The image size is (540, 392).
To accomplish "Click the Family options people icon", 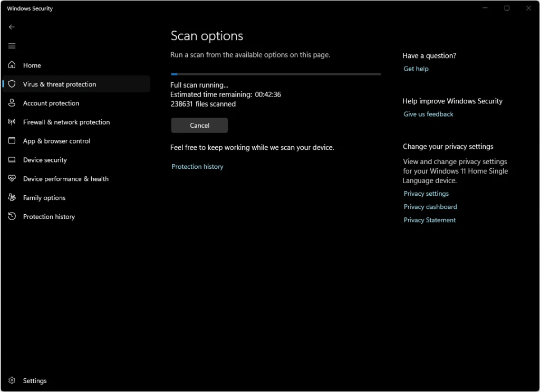I will click(12, 198).
